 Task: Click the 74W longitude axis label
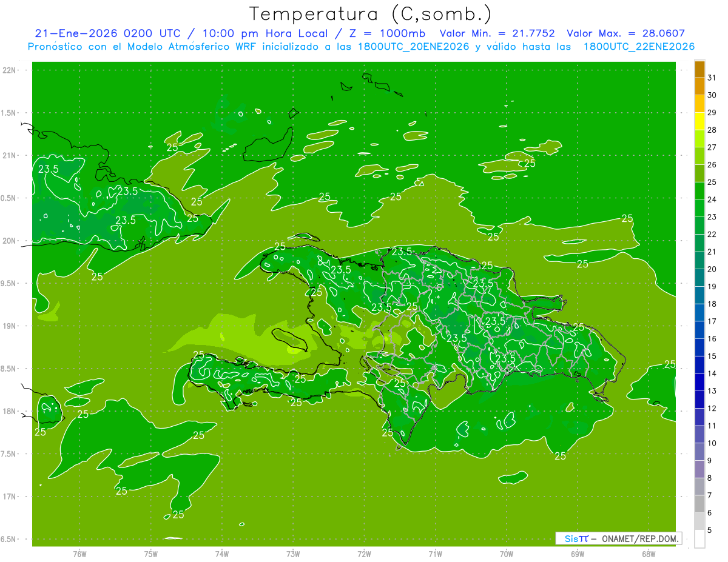pos(222,554)
